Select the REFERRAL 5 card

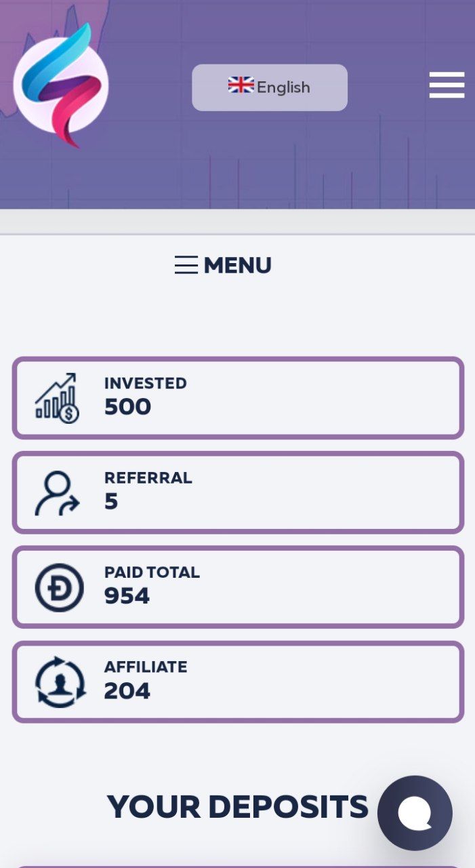coord(238,492)
